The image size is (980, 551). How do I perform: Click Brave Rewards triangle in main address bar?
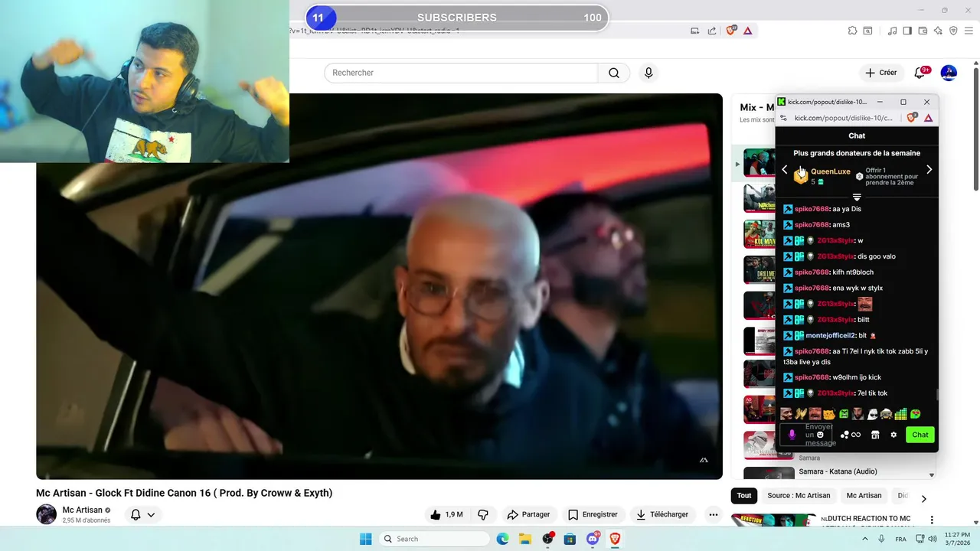[x=747, y=31]
